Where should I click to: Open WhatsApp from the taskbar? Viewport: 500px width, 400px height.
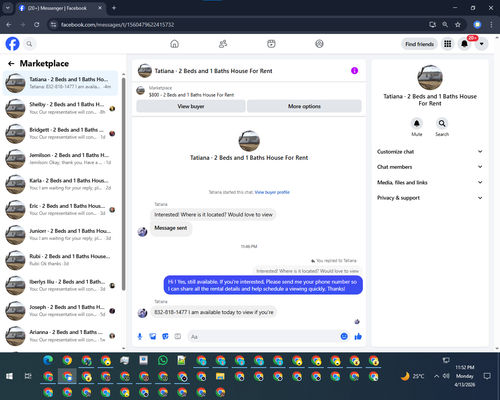click(x=163, y=360)
